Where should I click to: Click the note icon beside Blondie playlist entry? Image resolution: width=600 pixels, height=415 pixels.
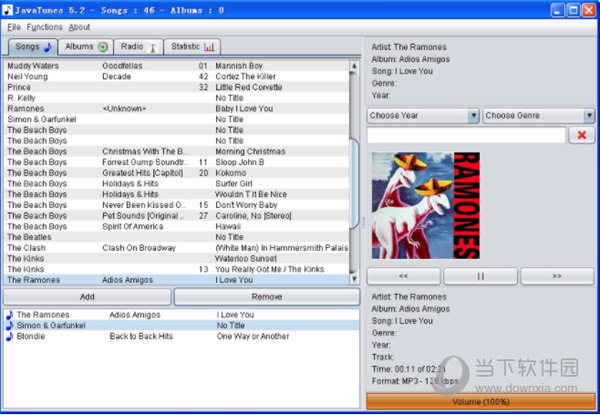point(10,336)
